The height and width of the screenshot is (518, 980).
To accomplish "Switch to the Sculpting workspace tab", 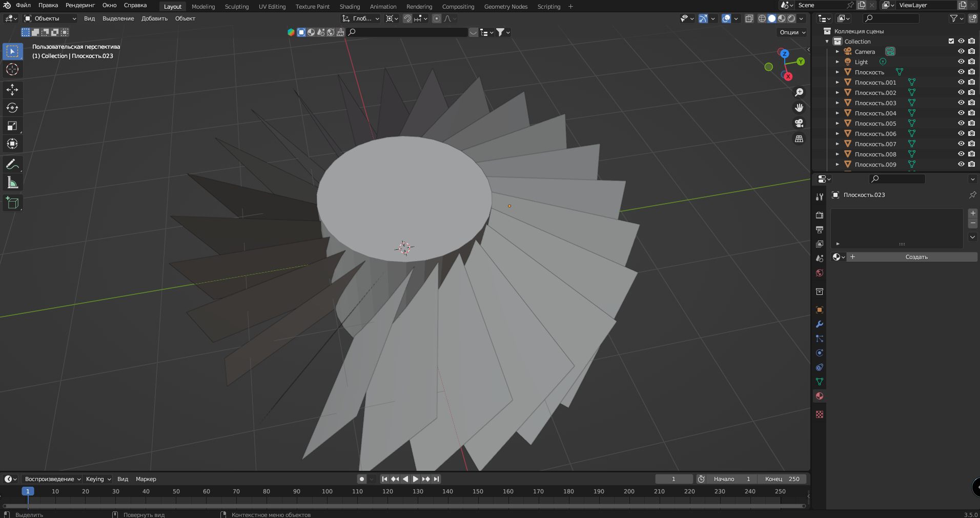I will [236, 7].
